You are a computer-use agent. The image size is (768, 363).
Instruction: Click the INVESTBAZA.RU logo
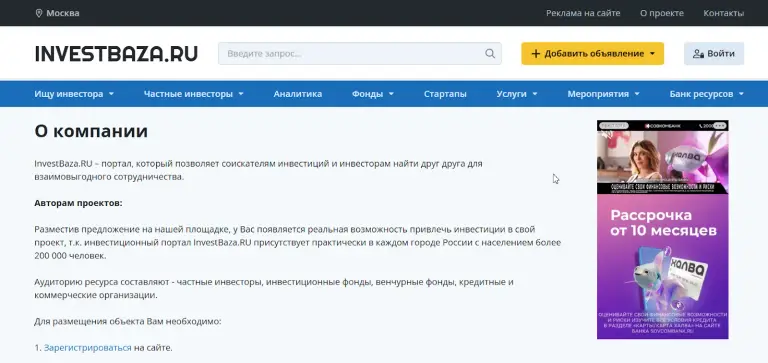116,53
